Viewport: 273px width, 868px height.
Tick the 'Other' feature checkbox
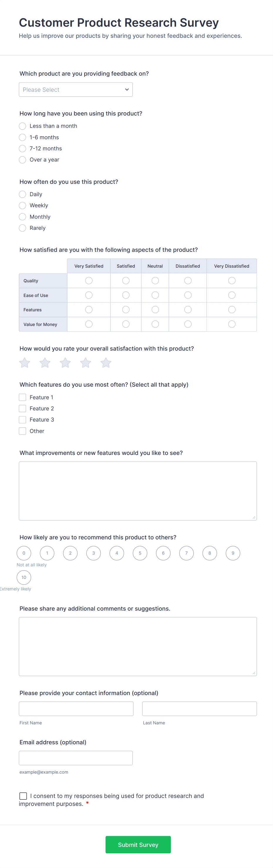(23, 431)
